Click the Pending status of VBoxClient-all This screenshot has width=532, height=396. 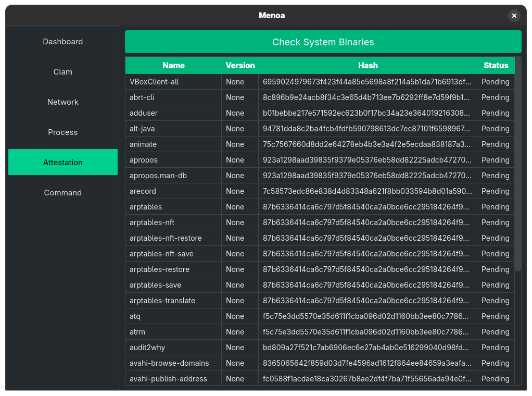pyautogui.click(x=496, y=82)
